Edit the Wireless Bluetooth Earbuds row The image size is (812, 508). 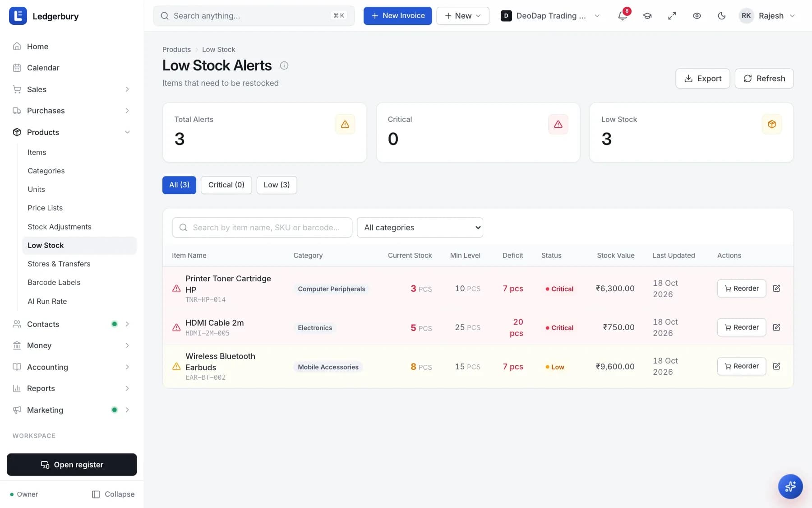click(776, 366)
